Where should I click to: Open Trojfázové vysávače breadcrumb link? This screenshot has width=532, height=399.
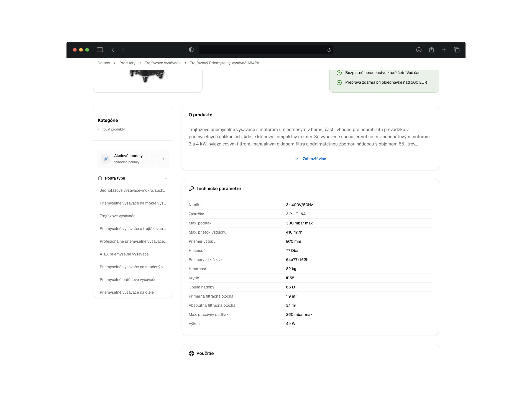click(x=163, y=63)
